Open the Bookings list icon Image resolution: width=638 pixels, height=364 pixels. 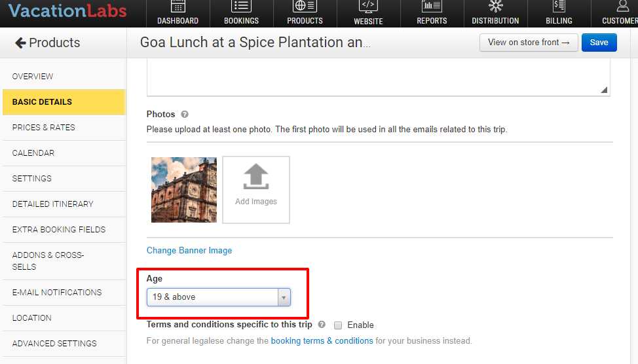click(241, 7)
